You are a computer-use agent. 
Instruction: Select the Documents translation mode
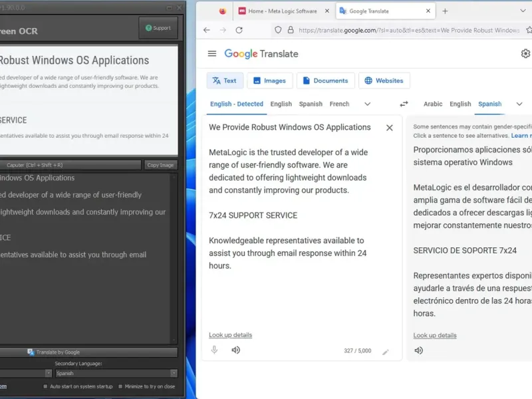tap(325, 80)
